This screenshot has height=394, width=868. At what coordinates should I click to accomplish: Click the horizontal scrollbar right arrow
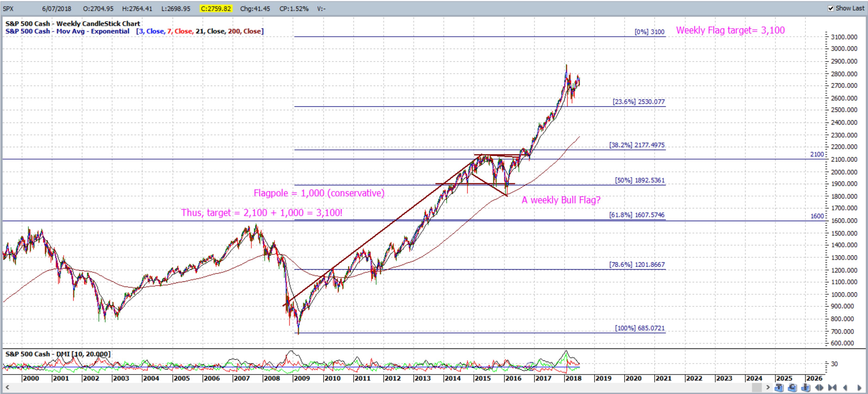coord(768,388)
